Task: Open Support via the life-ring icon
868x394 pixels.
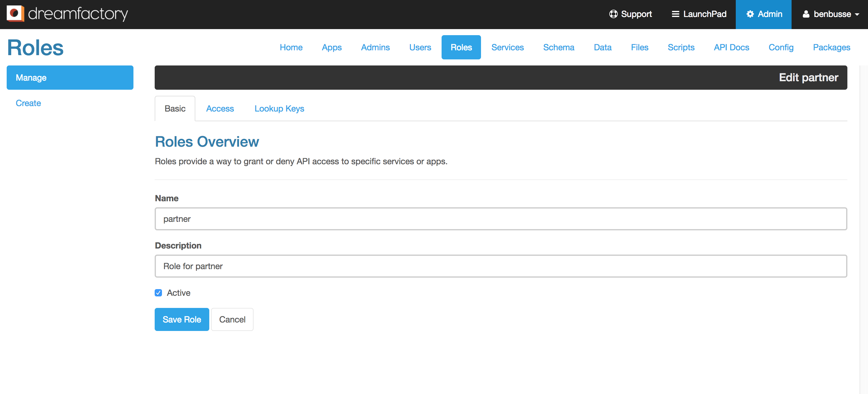Action: (613, 14)
